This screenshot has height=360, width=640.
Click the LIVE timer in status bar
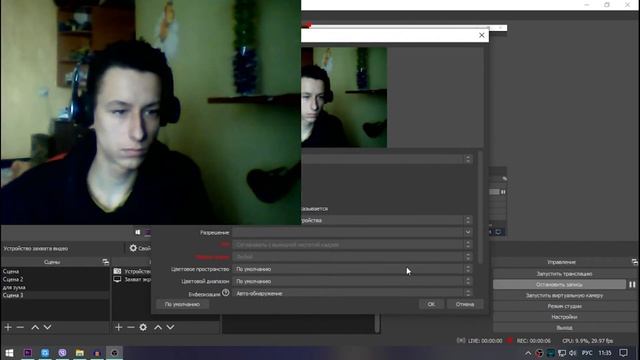(485, 340)
